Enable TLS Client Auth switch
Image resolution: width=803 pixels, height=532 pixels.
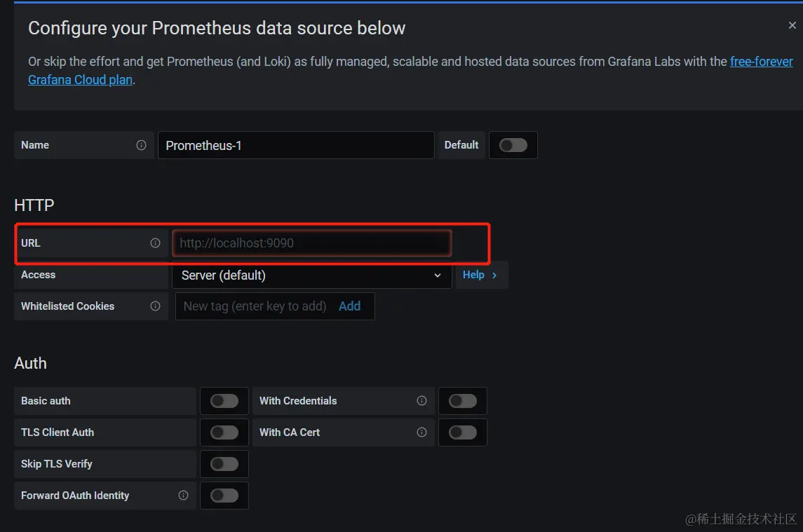[224, 432]
